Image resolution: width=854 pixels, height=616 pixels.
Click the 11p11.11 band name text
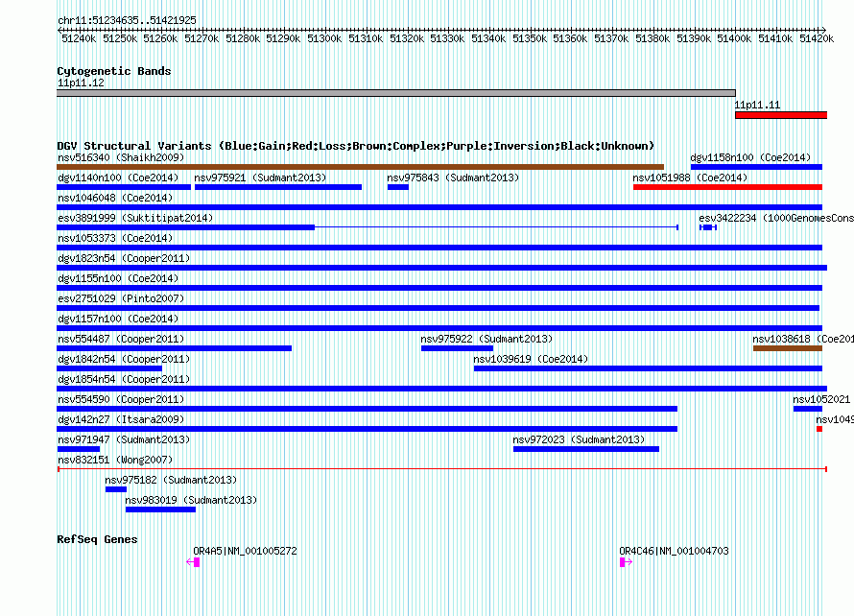click(x=757, y=106)
